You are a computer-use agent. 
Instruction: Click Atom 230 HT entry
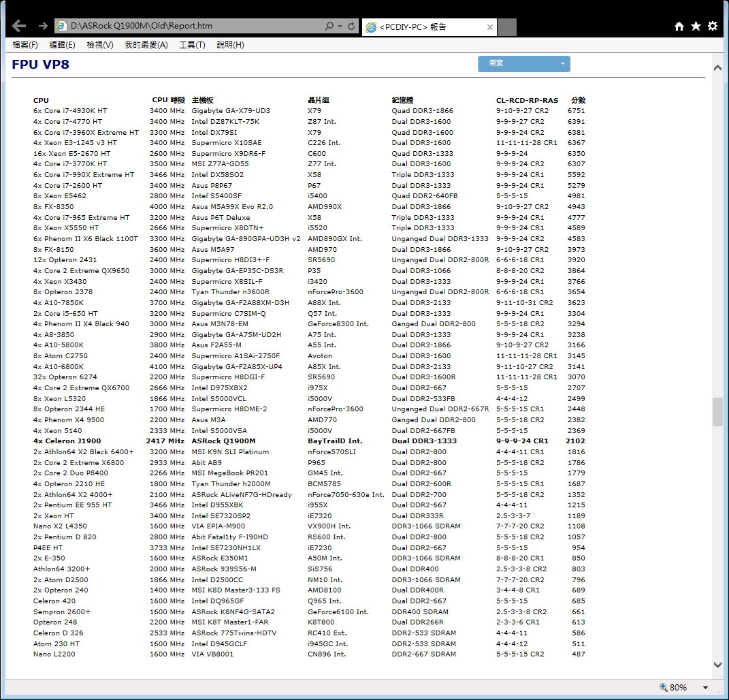[x=56, y=643]
